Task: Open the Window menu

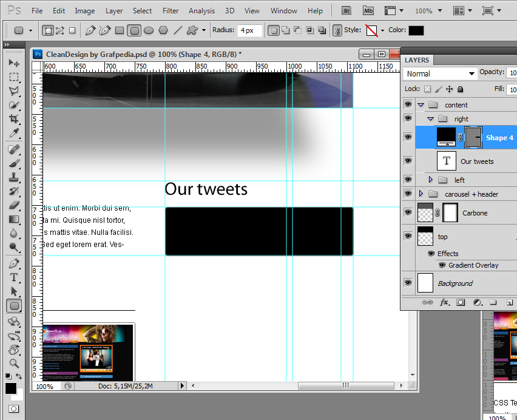Action: 283,11
